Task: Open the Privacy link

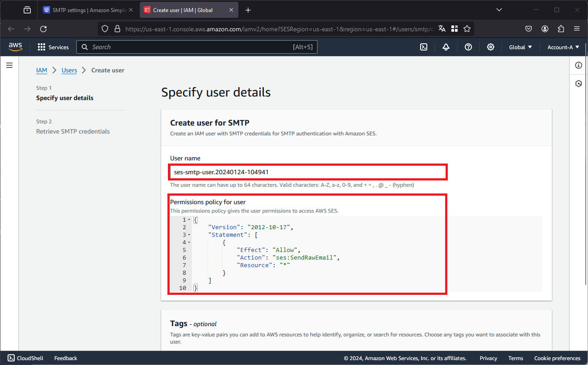Action: pos(488,358)
